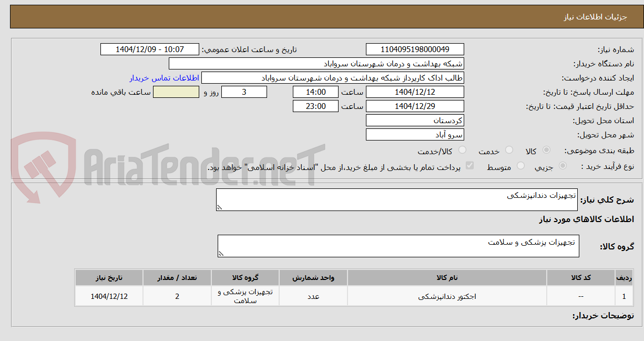Click the تعداد / مقدار column header
This screenshot has width=644, height=341.
coord(177,277)
